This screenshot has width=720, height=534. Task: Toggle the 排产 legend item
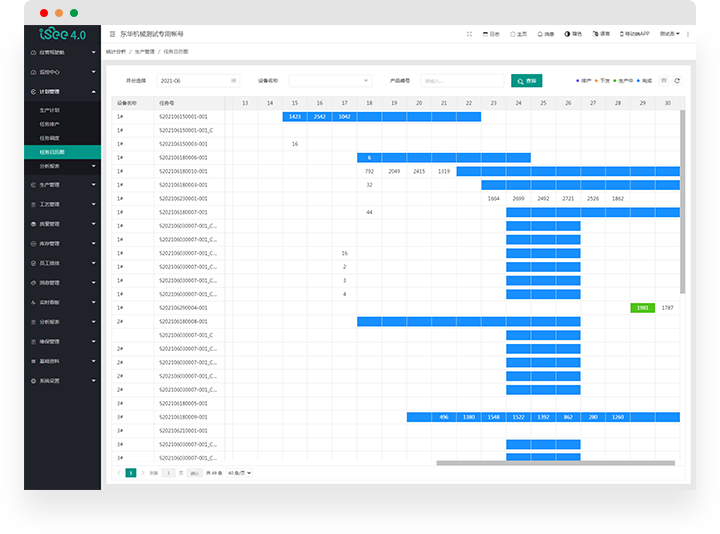(584, 80)
